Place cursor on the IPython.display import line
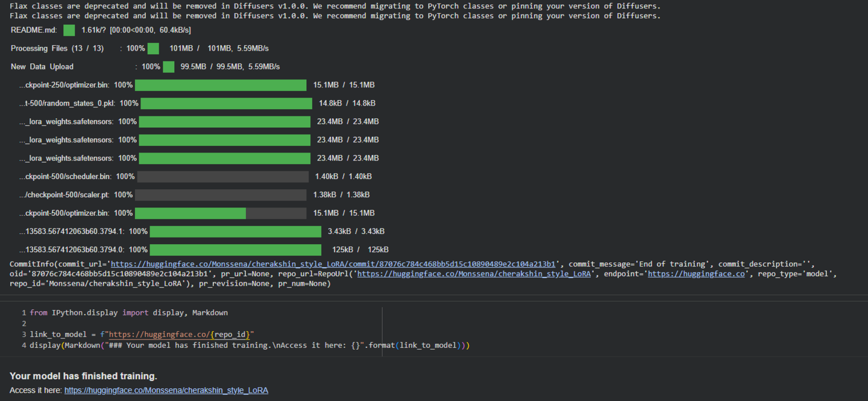Screen dimensions: 868x401 coord(128,313)
